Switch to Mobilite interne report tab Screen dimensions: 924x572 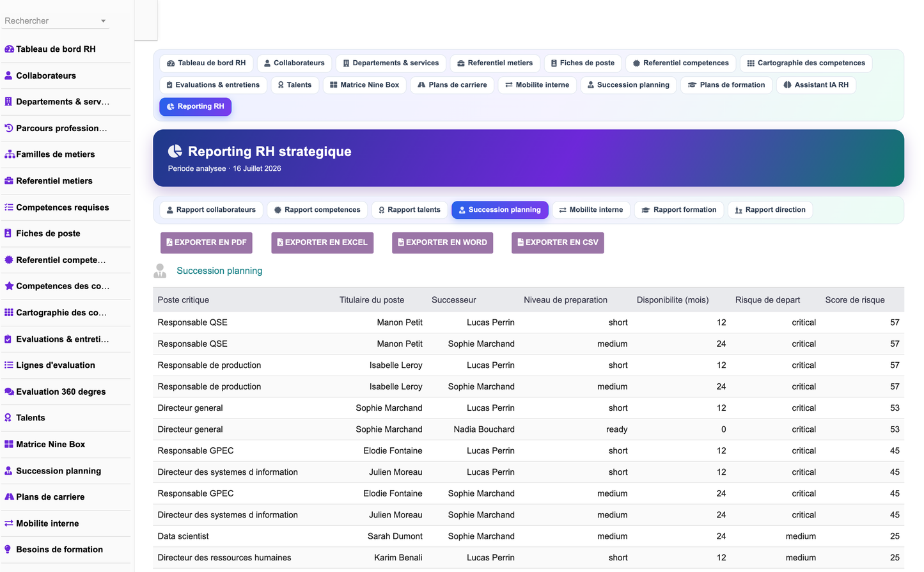[591, 210]
